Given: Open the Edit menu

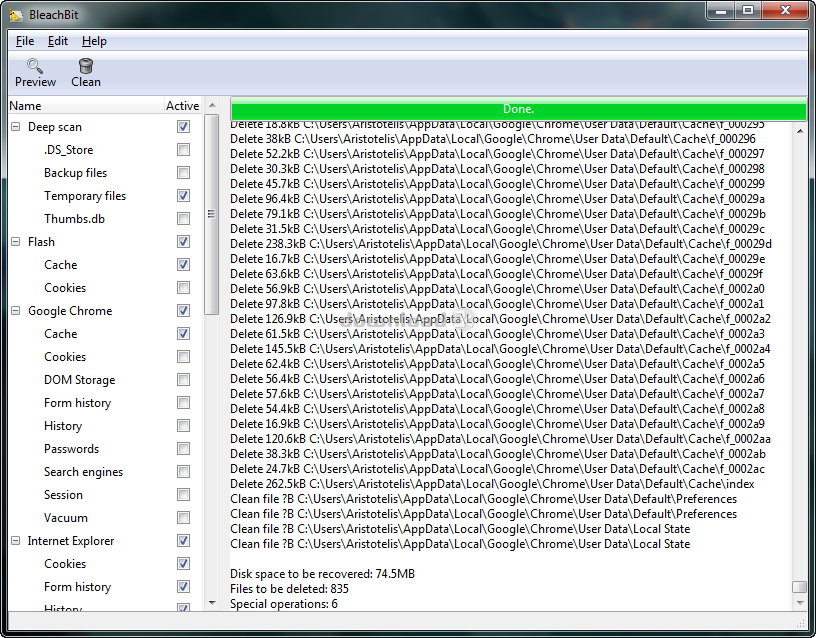Looking at the screenshot, I should 58,41.
